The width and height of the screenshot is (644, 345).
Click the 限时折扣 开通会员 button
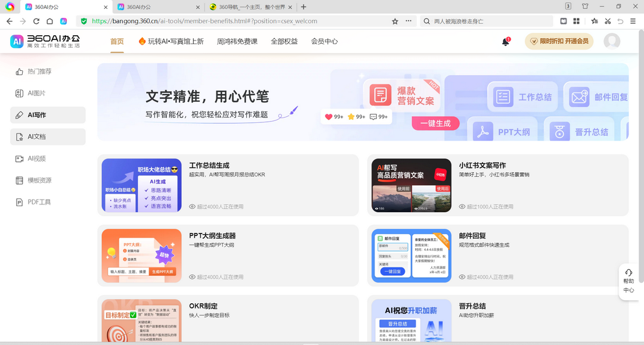(x=559, y=42)
